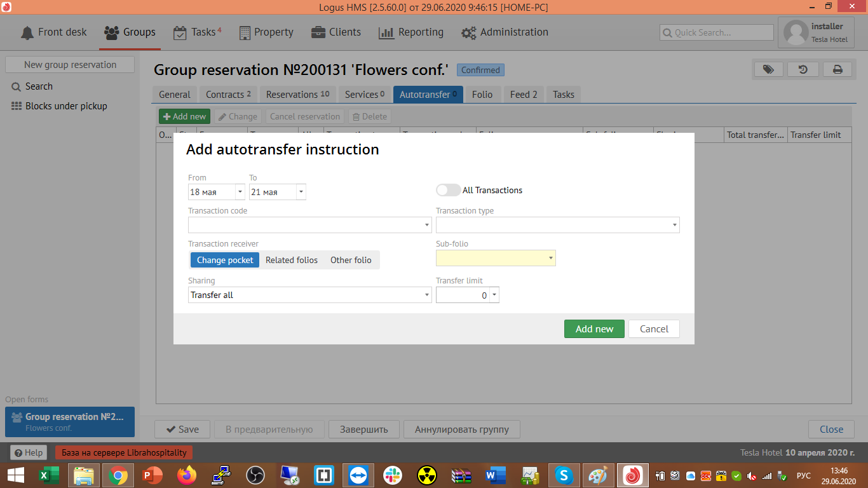Click the volume icon in system tray
Image resolution: width=868 pixels, height=488 pixels.
click(752, 475)
